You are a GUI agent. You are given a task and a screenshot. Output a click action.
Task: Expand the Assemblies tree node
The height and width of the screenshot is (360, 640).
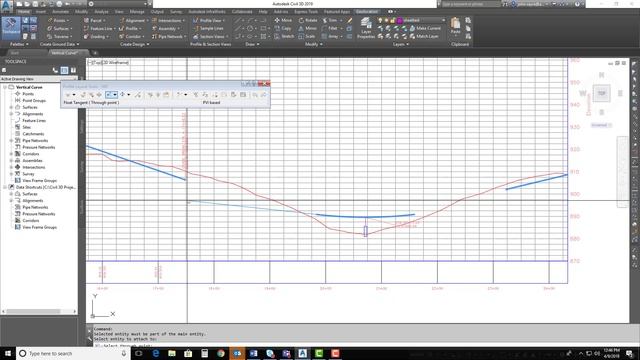pyautogui.click(x=11, y=160)
